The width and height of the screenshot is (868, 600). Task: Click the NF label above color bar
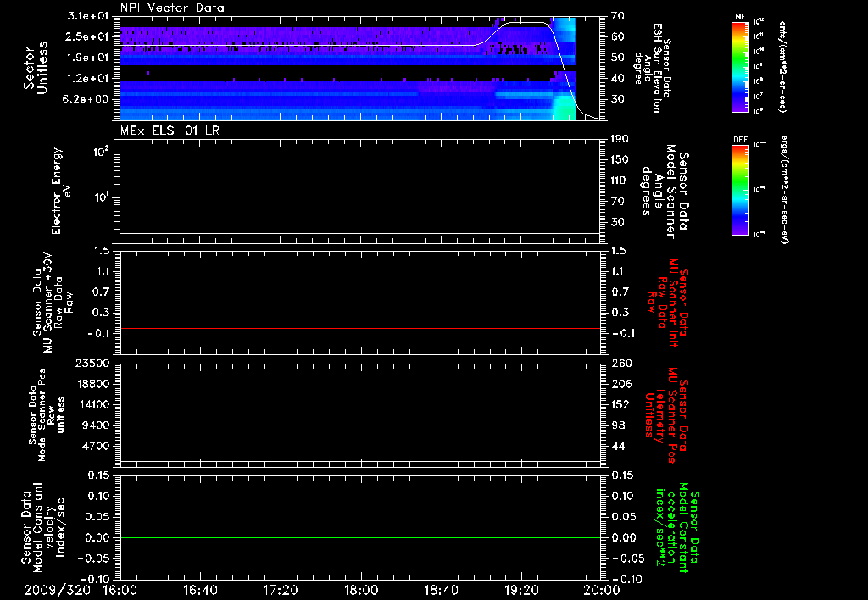741,17
